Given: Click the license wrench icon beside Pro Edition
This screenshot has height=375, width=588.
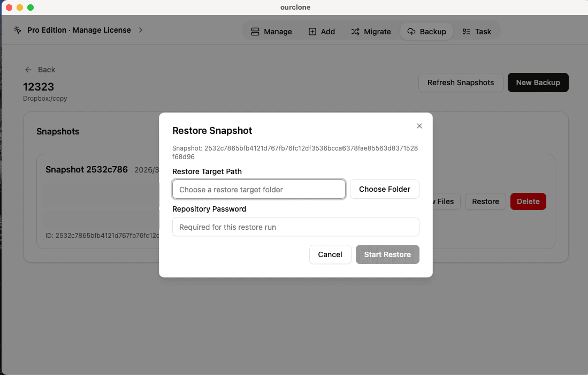Looking at the screenshot, I should pos(17,30).
